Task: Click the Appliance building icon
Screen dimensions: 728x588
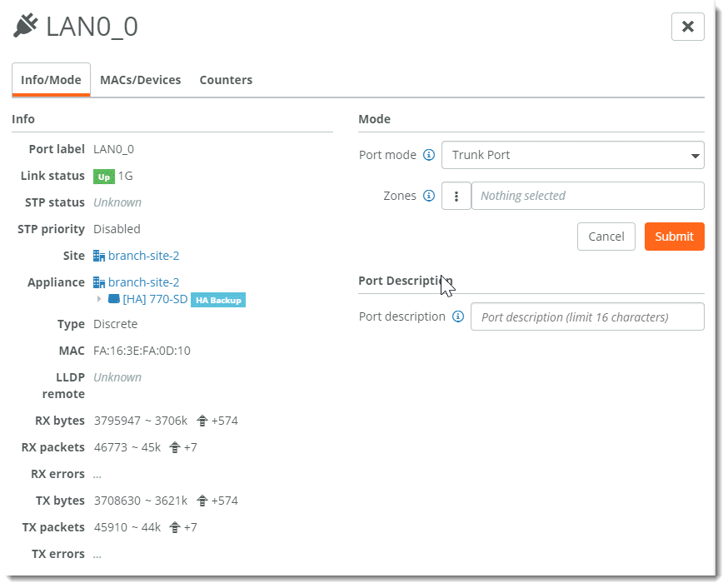Action: pos(99,282)
